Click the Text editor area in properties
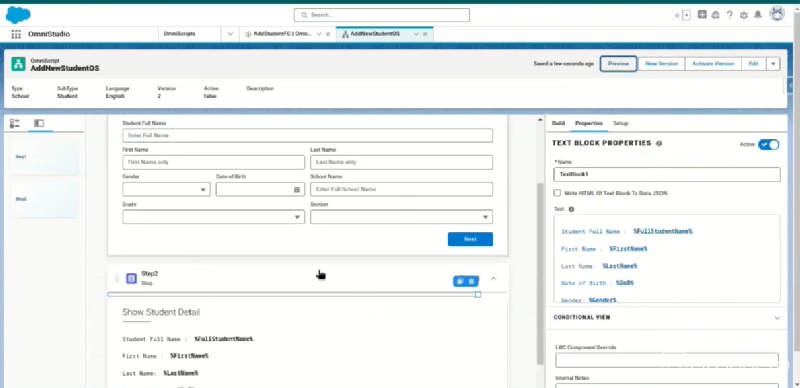This screenshot has height=388, width=800. [x=667, y=259]
